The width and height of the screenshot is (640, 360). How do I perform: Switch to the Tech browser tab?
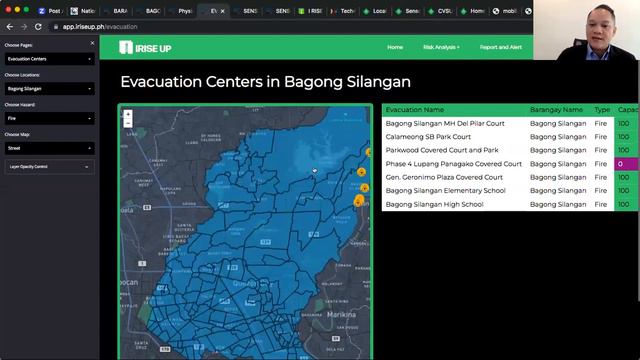point(343,11)
